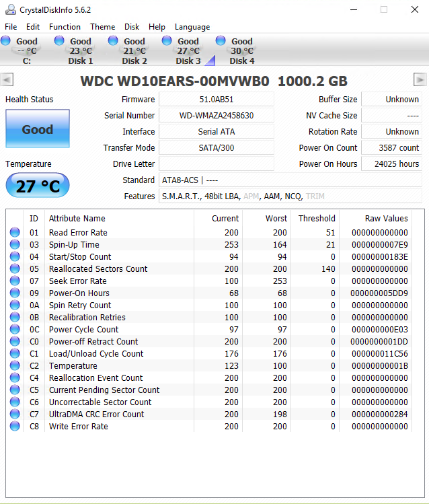
Task: Click the WDC WD10EARS-00MVWB0 drive title
Action: coord(214,81)
